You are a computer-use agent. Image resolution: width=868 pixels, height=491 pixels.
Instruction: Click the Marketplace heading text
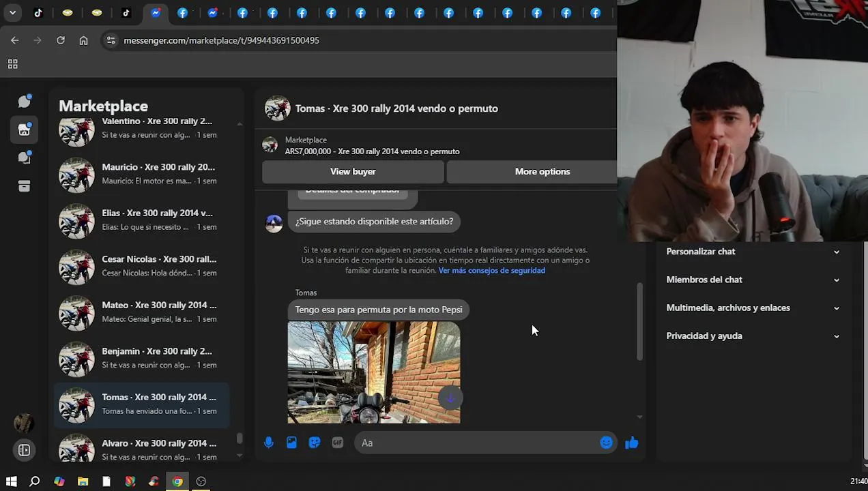[x=103, y=106]
